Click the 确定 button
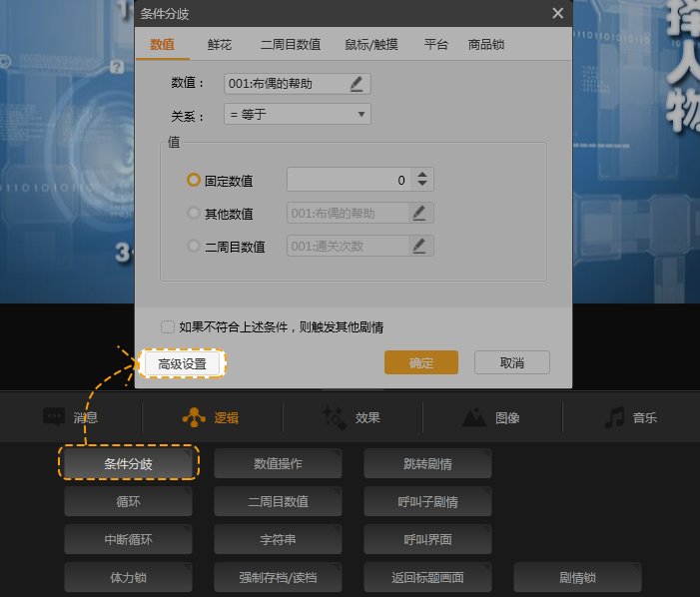The height and width of the screenshot is (597, 700). [420, 362]
